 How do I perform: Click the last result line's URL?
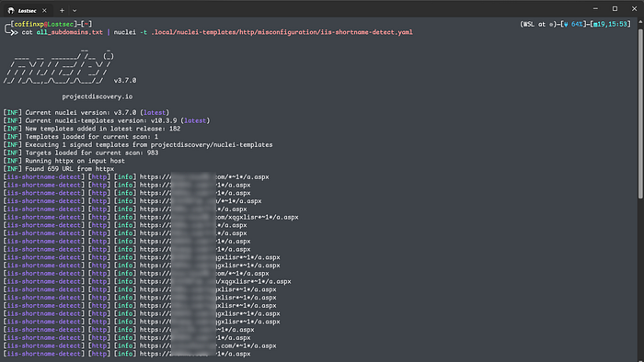[x=195, y=354]
